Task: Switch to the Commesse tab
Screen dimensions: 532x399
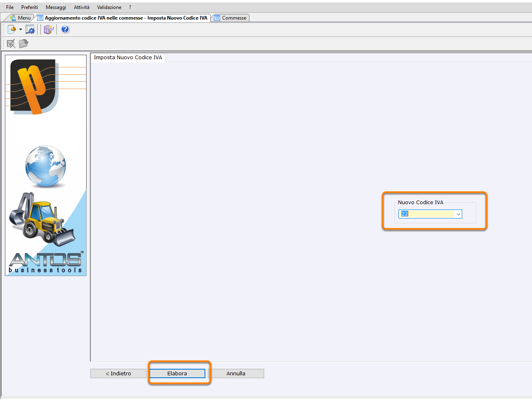Action: click(231, 18)
